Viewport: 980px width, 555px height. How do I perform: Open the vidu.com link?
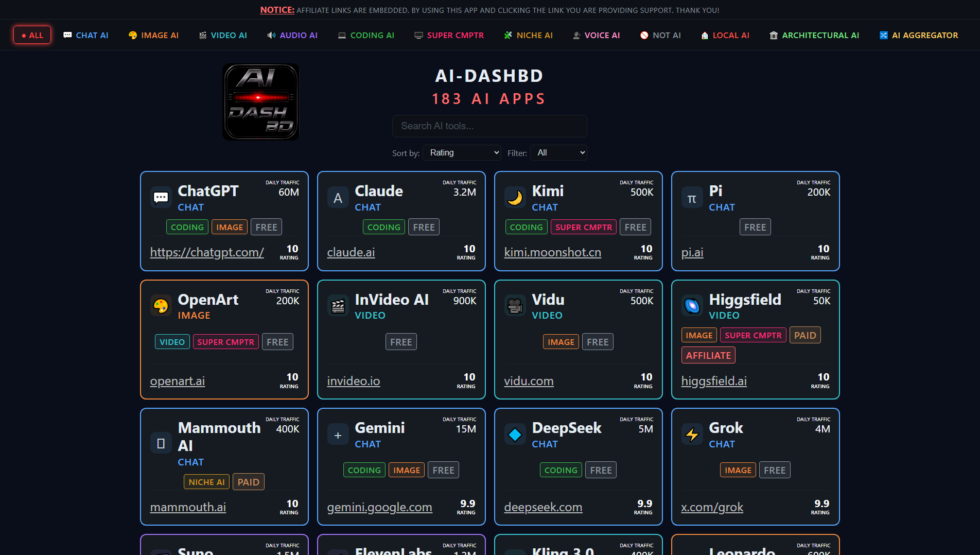tap(529, 381)
